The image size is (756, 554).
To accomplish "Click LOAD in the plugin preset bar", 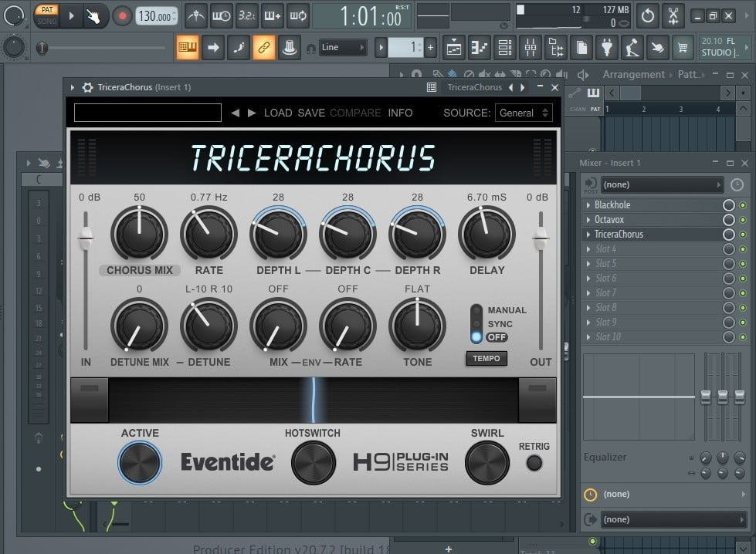I will pos(278,113).
